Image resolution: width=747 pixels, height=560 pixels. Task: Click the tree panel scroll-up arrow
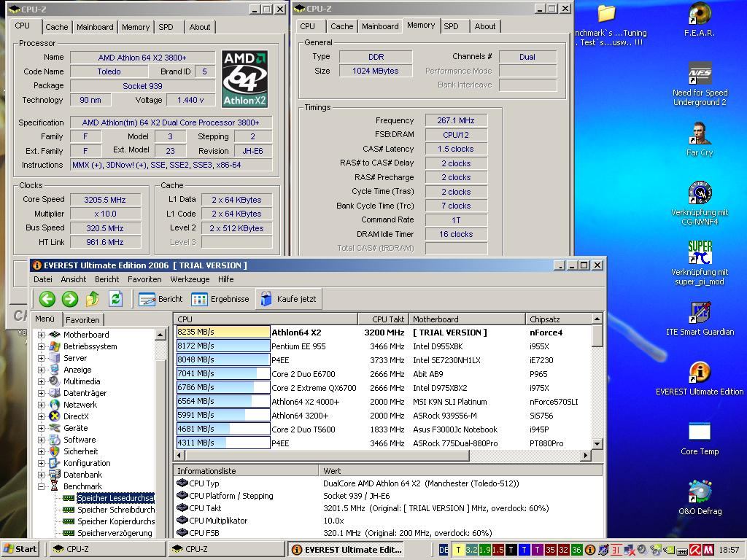click(x=160, y=335)
